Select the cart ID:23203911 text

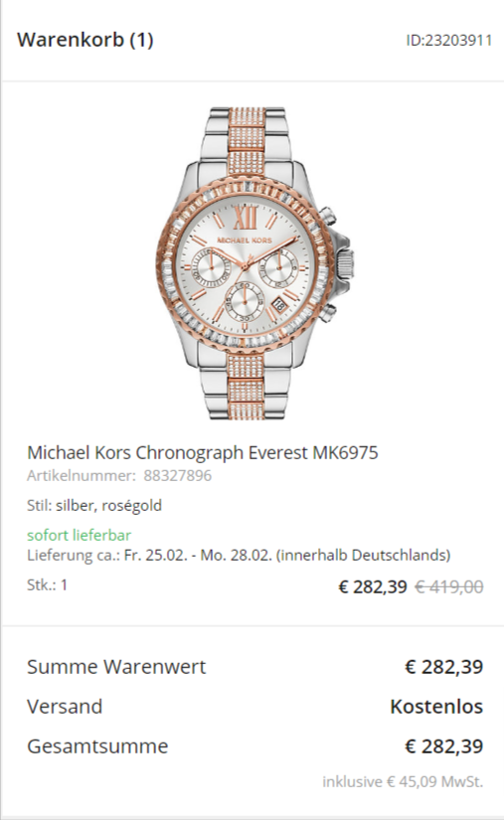click(449, 41)
